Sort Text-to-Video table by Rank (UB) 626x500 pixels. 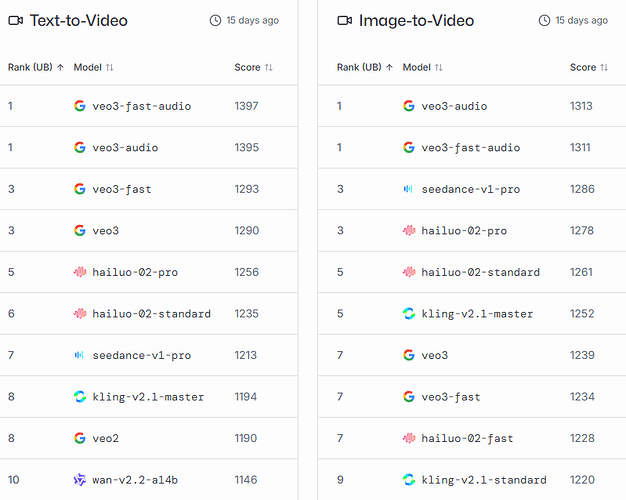coord(36,67)
